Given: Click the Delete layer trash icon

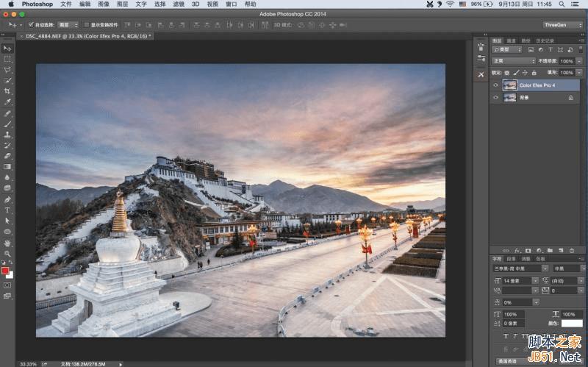Looking at the screenshot, I should [x=572, y=250].
